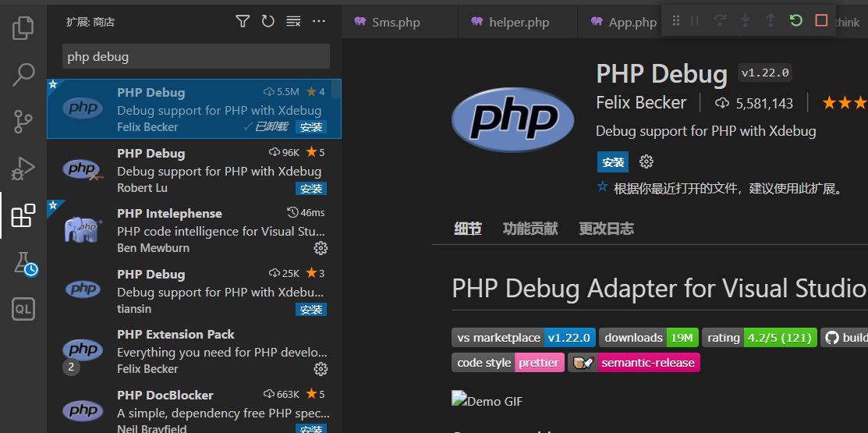Grab the debug toolbar drag handle

click(676, 21)
